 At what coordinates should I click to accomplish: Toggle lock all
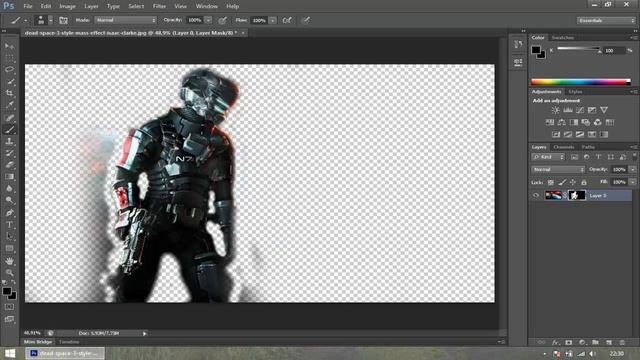[584, 182]
